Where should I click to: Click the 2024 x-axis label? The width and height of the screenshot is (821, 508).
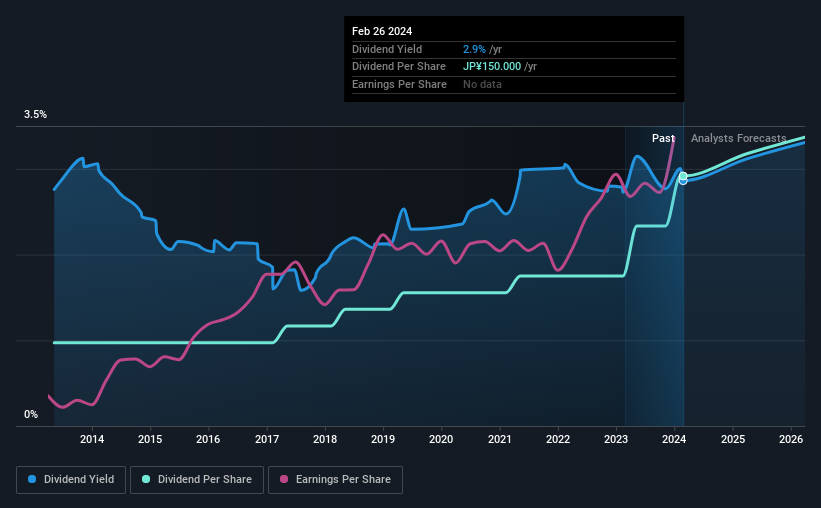(x=674, y=439)
